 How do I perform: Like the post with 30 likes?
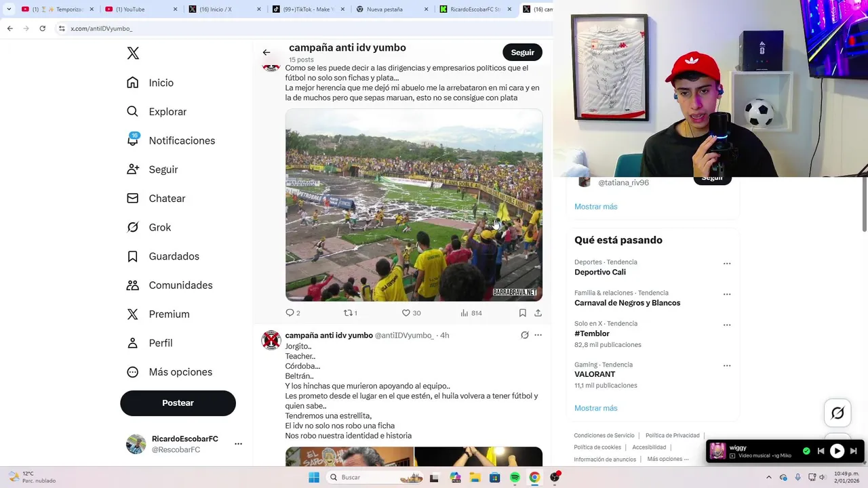411,313
